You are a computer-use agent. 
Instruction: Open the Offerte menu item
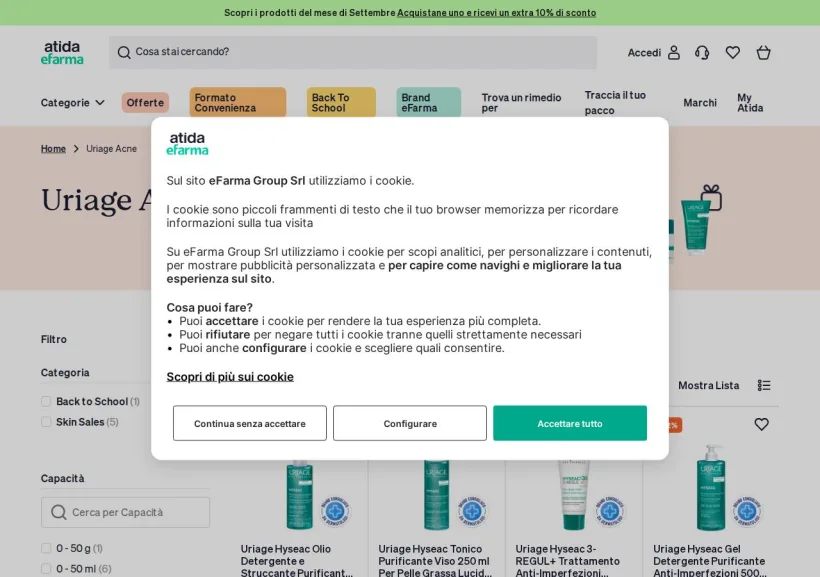click(145, 103)
